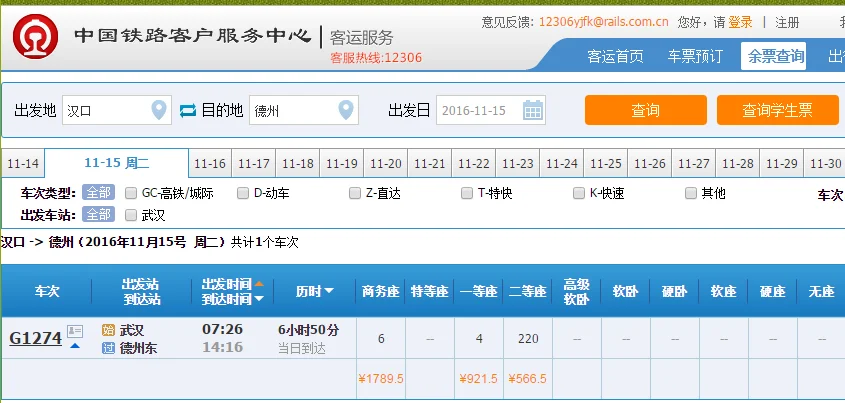
Task: Click the 商务座 availability count 6
Action: [381, 338]
